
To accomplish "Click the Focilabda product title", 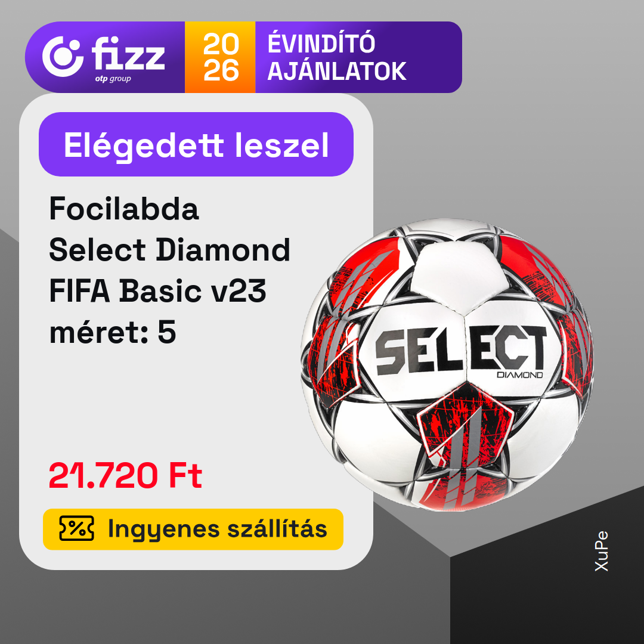I will point(124,209).
